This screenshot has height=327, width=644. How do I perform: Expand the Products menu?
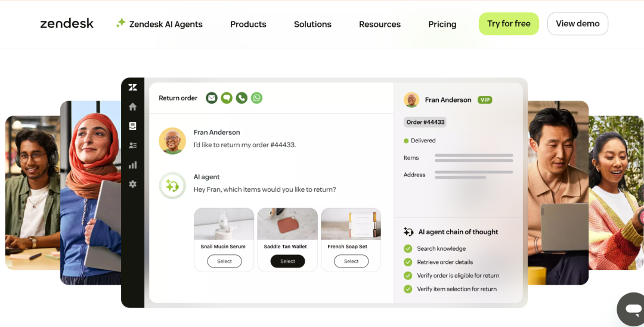pos(248,24)
